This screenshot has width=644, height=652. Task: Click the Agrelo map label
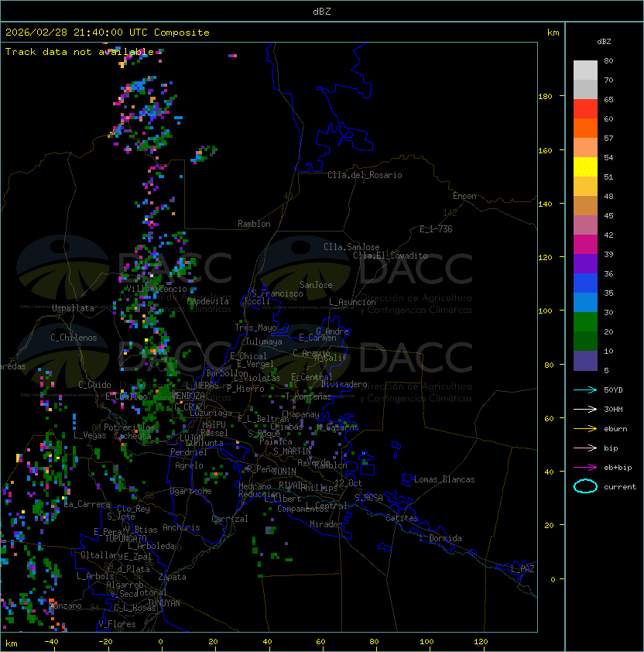point(189,465)
